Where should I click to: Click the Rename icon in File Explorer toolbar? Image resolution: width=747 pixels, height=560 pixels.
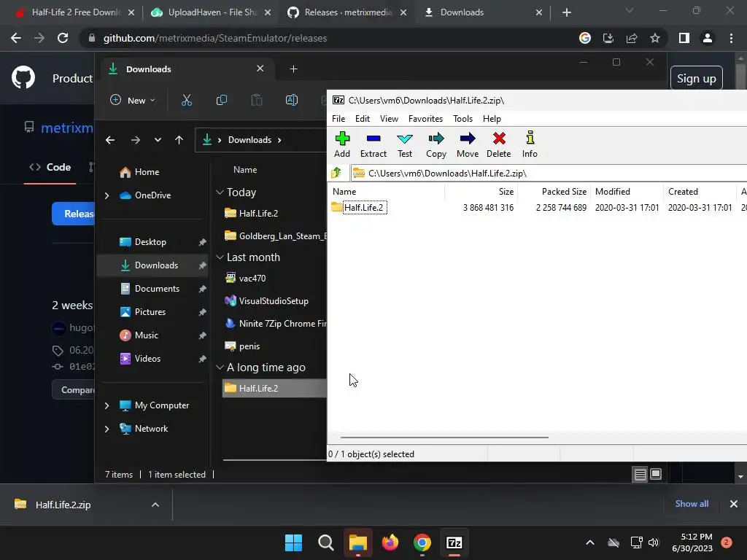pos(292,100)
